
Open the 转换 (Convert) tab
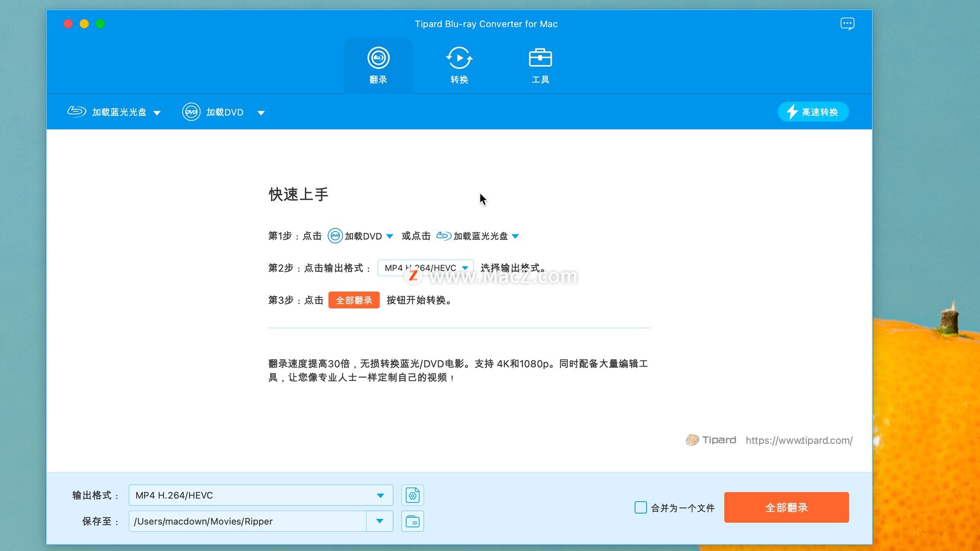459,66
